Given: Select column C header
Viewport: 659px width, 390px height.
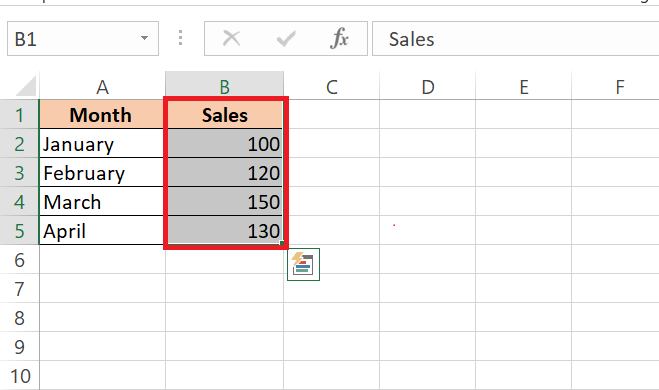Looking at the screenshot, I should tap(332, 86).
